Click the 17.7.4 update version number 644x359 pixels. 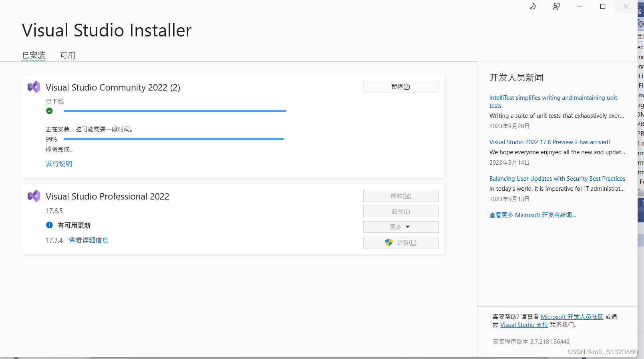[54, 240]
